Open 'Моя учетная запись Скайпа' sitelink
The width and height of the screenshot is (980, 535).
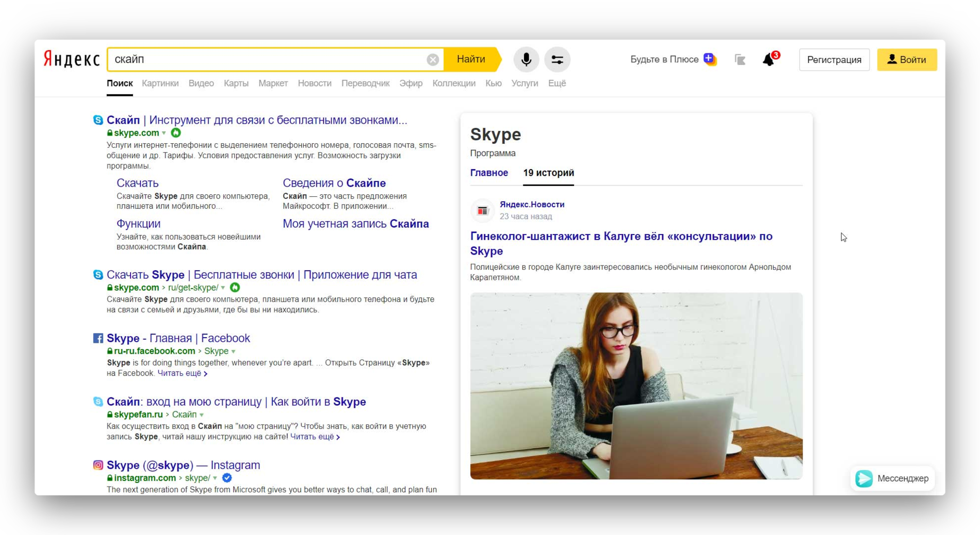356,224
